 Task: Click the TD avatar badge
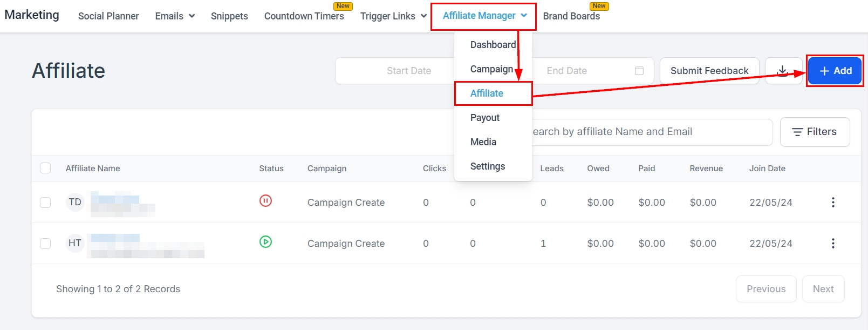[x=75, y=202]
